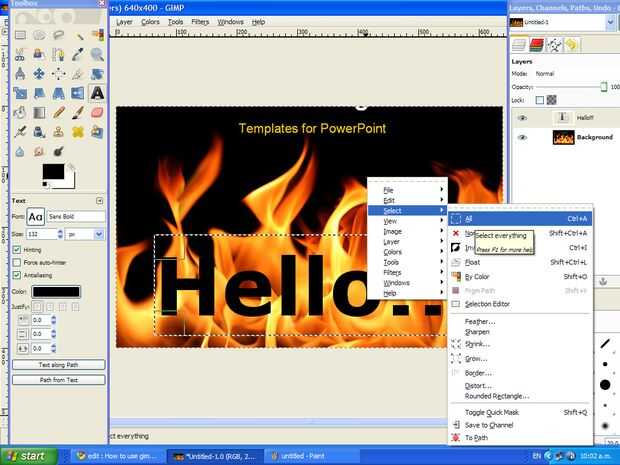The height and width of the screenshot is (465, 620).
Task: Select the Measure compass tool
Action: [x=20, y=74]
